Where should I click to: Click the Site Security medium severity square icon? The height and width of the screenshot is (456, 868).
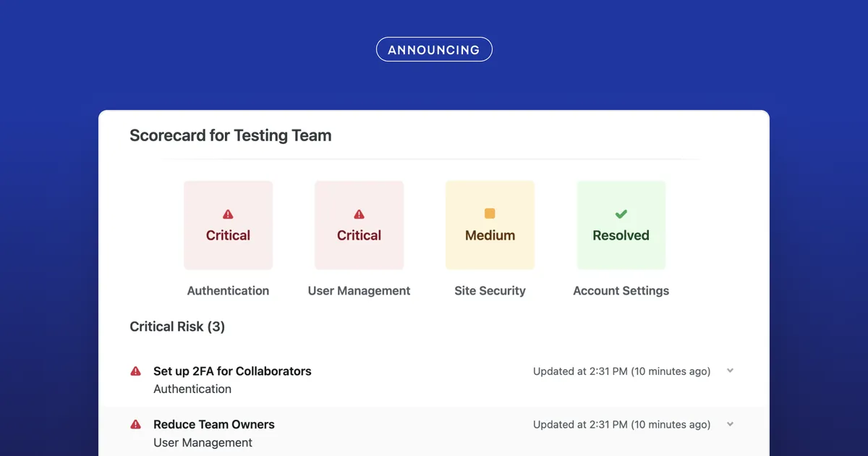point(490,214)
